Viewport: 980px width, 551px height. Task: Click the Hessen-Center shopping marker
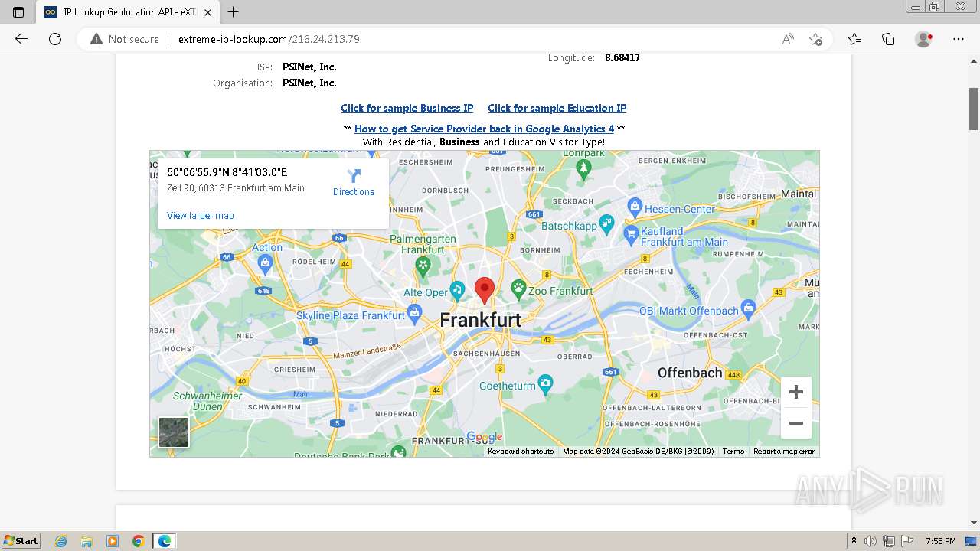(635, 206)
